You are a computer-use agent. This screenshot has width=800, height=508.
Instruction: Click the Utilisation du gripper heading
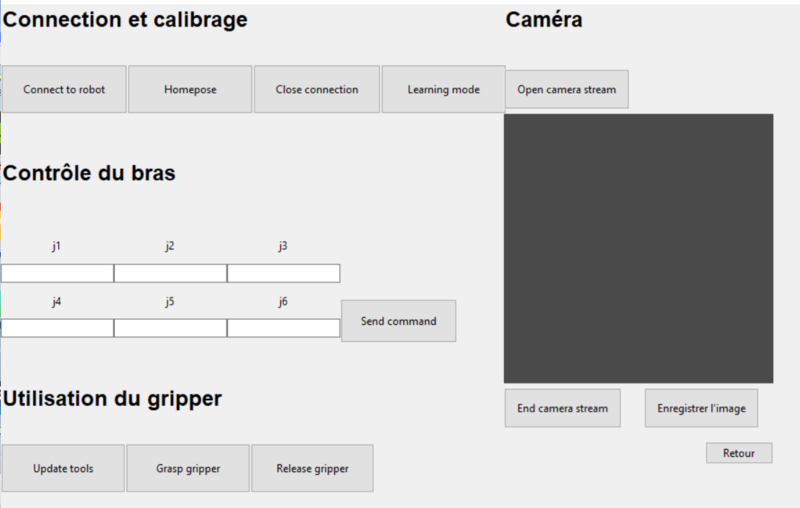112,399
